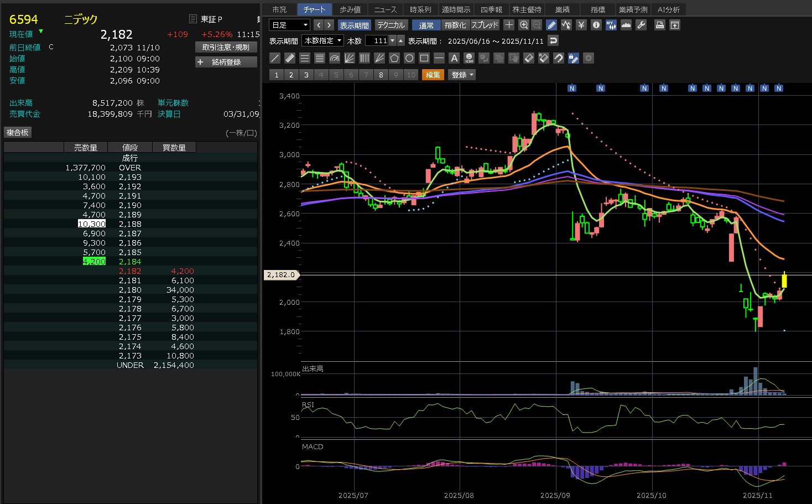This screenshot has height=504, width=812.
Task: Toggle the 指数化 chart mode
Action: click(455, 25)
